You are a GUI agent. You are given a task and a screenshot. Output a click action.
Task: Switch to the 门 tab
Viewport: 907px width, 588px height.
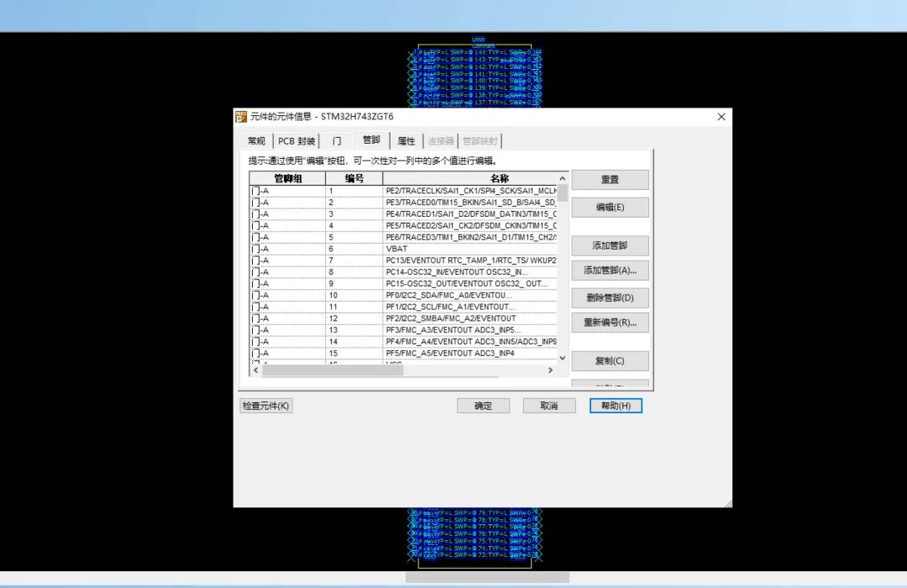(337, 141)
